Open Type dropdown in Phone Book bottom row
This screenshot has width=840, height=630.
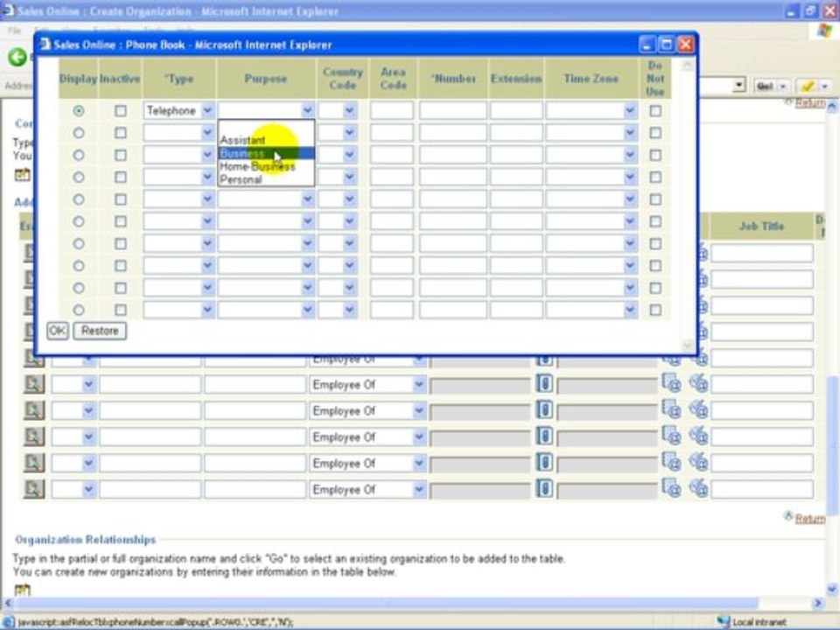click(x=178, y=310)
